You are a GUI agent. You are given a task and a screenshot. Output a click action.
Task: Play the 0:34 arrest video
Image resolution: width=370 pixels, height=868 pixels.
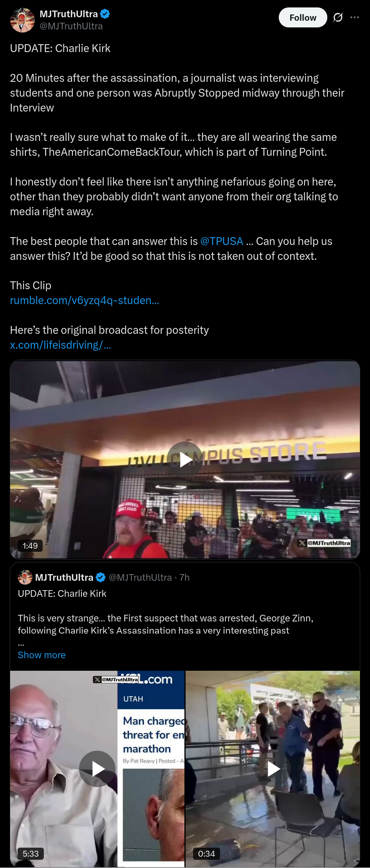[273, 769]
